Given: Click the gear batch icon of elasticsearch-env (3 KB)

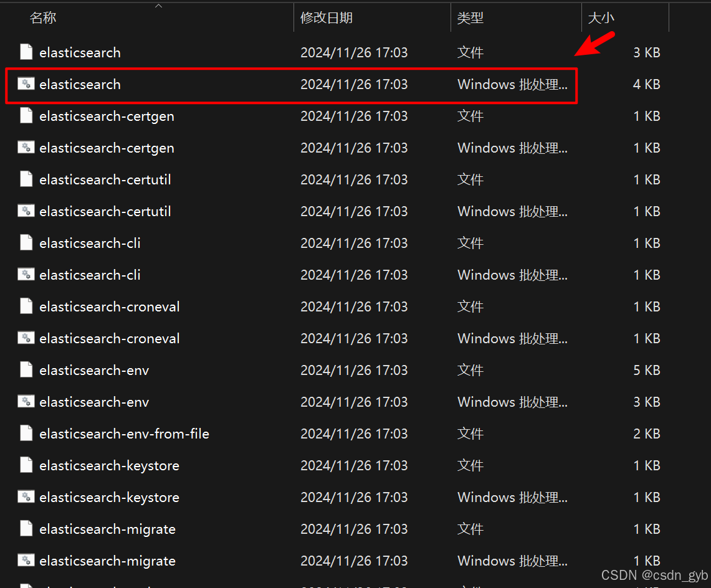Looking at the screenshot, I should point(26,401).
